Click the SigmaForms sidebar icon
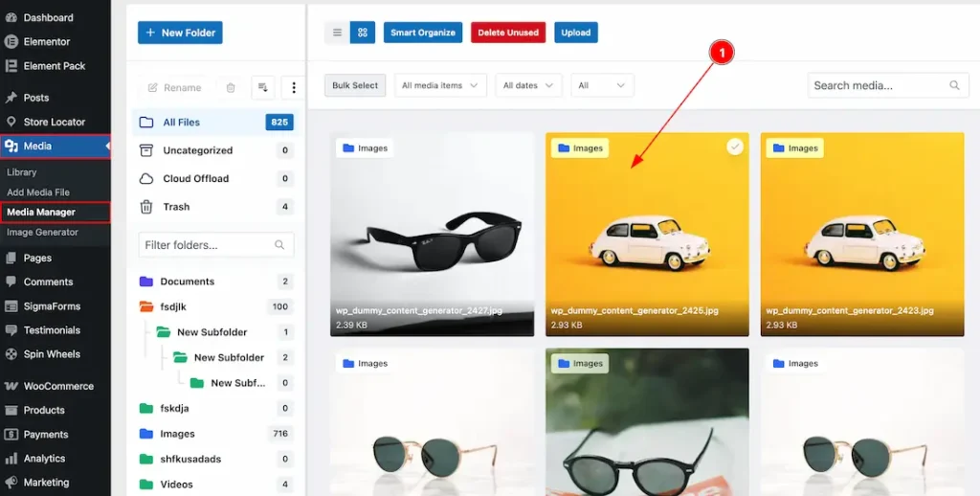This screenshot has width=980, height=496. [11, 306]
